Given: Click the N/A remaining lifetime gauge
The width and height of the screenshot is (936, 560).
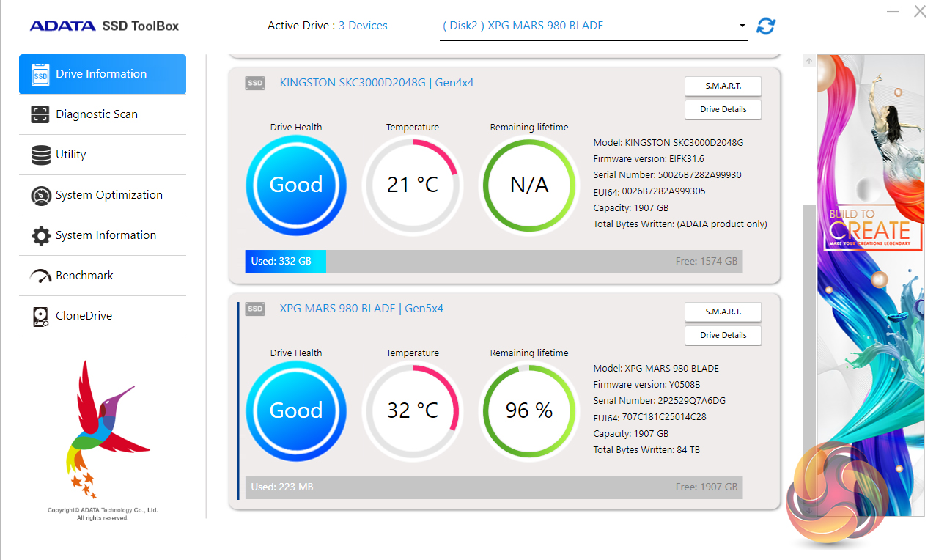Looking at the screenshot, I should [x=529, y=185].
